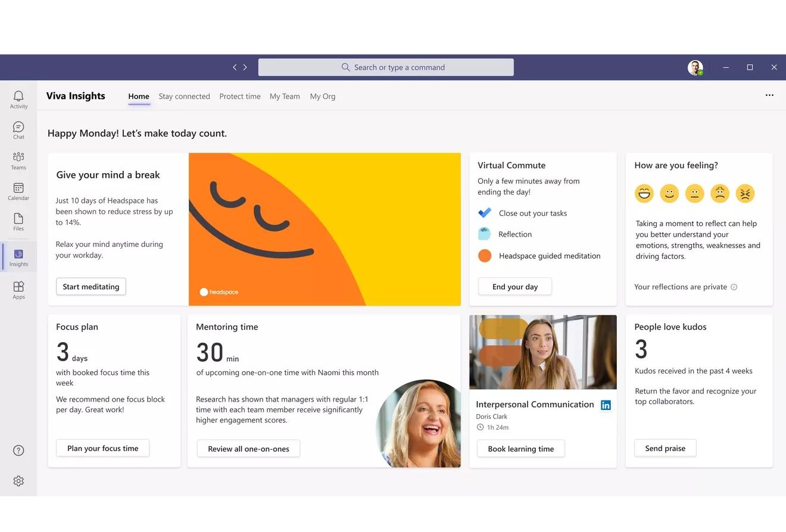Go back with the left arrow
Viewport: 786px width, 532px height.
[x=235, y=67]
